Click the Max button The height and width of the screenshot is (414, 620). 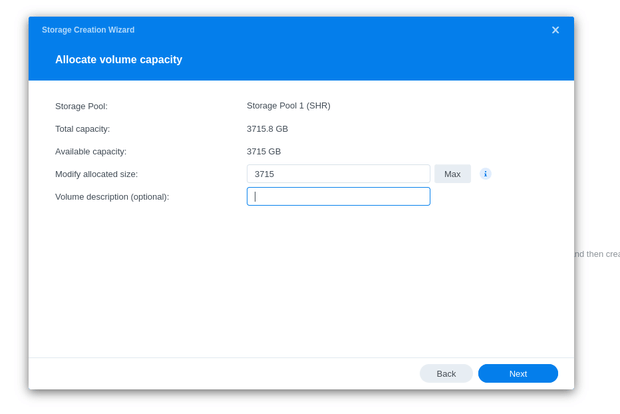(x=452, y=174)
